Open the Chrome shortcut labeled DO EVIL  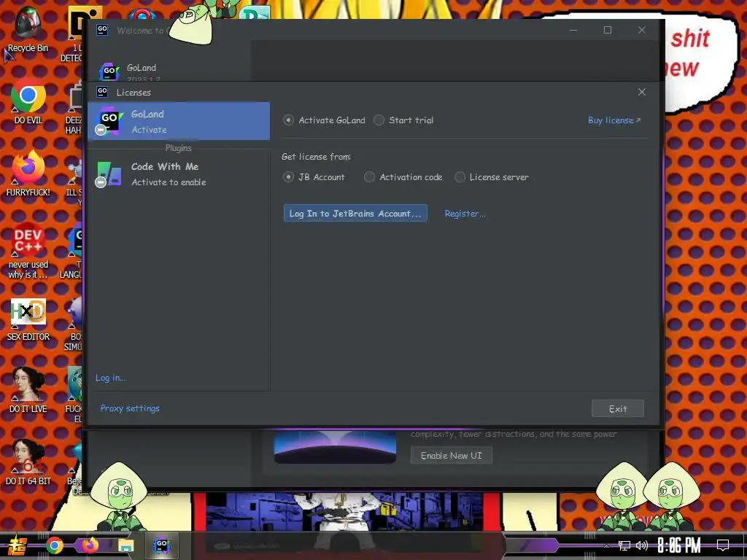[28, 101]
